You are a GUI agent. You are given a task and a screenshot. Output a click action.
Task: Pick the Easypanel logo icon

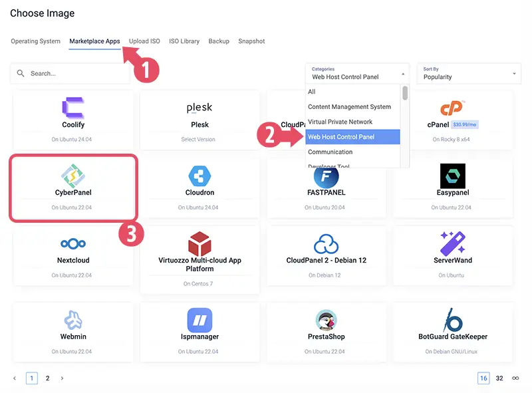coord(453,176)
